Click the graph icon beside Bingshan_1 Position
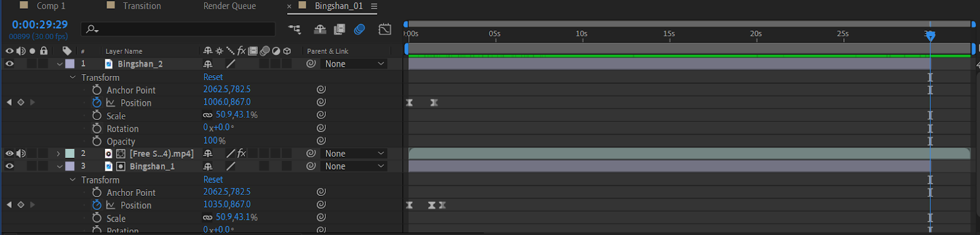The width and height of the screenshot is (980, 235). (x=111, y=205)
